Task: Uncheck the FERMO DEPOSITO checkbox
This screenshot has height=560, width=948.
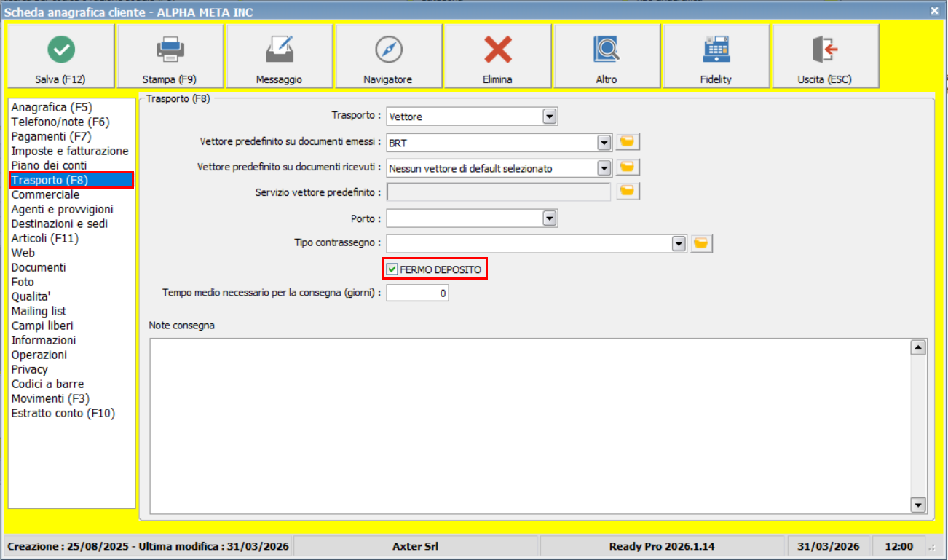Action: pyautogui.click(x=392, y=269)
